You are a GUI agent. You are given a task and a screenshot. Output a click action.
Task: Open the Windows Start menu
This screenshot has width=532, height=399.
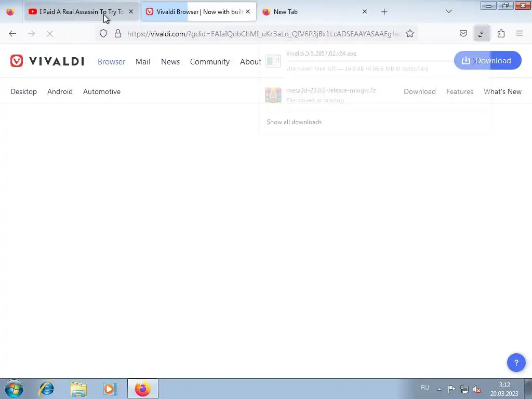click(x=14, y=389)
